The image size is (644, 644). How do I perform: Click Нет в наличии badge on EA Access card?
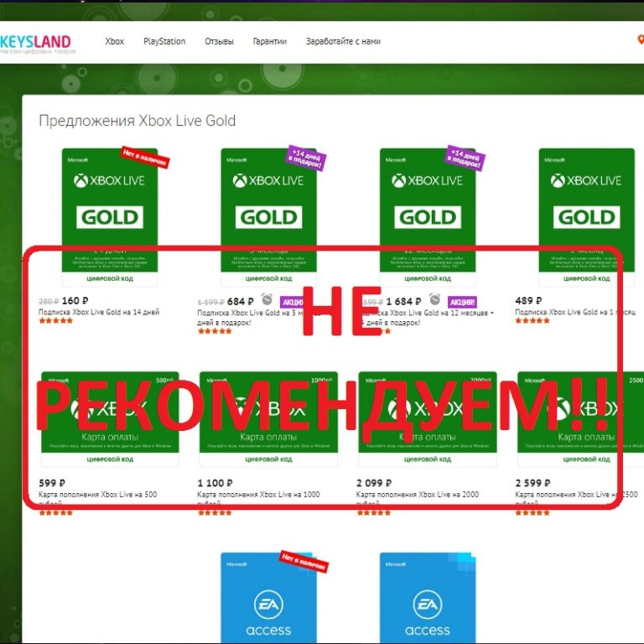tap(304, 562)
